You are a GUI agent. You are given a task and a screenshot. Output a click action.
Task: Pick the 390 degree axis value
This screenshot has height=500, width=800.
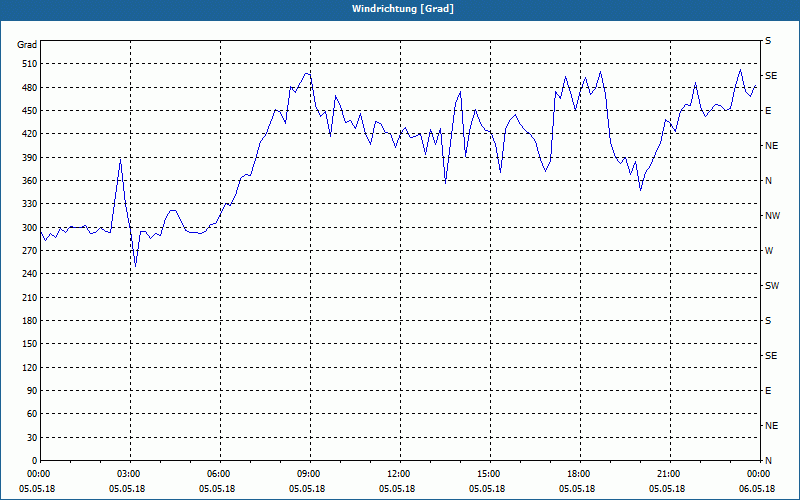[30, 158]
